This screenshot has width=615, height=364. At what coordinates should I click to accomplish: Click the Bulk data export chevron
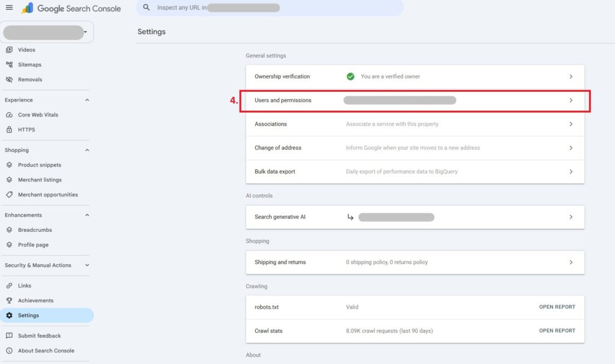(x=571, y=172)
